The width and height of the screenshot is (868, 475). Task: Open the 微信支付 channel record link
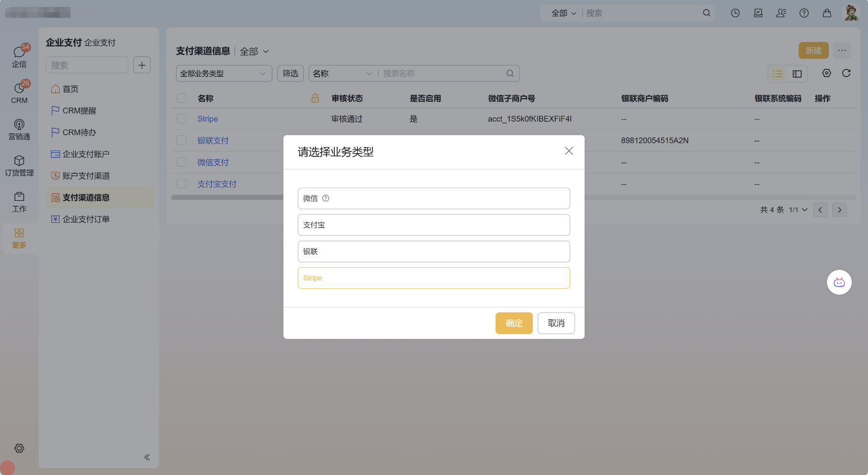point(213,162)
